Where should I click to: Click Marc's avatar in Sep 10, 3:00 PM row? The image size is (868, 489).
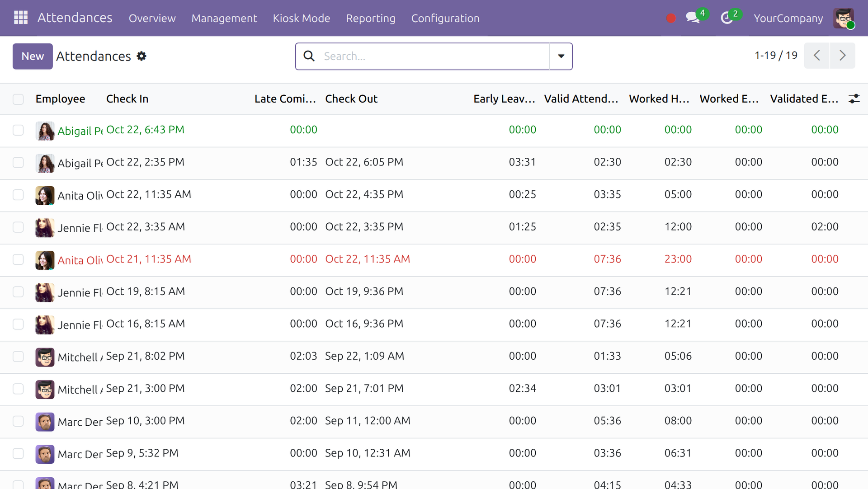click(x=45, y=422)
